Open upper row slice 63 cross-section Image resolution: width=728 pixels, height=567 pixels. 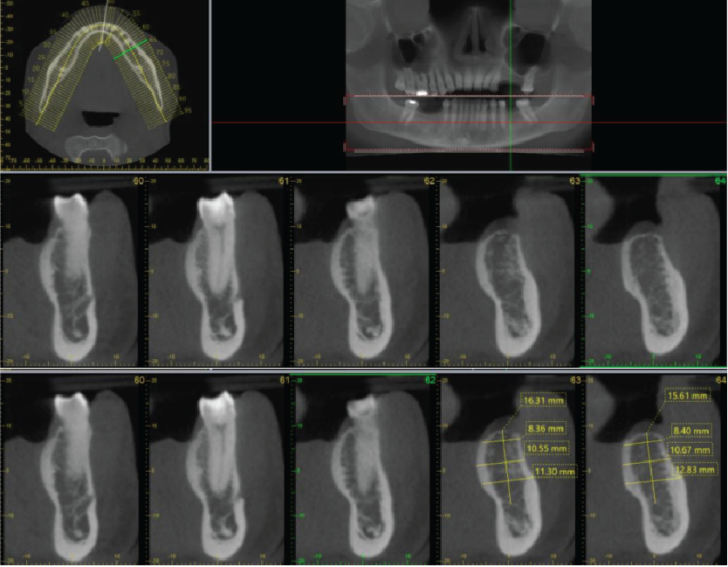(512, 271)
